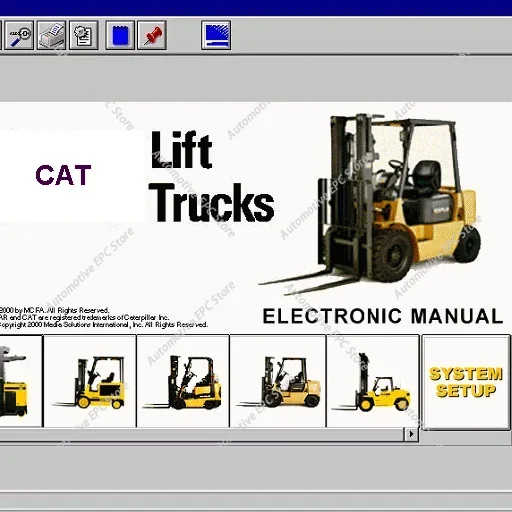Click the horizontal scrollbar track below thumbnails
Image resolution: width=512 pixels, height=512 pixels.
[x=202, y=434]
